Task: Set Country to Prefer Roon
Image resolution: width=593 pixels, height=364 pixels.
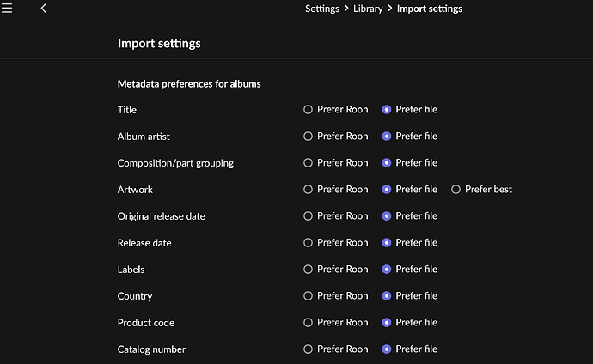Action: coord(309,296)
